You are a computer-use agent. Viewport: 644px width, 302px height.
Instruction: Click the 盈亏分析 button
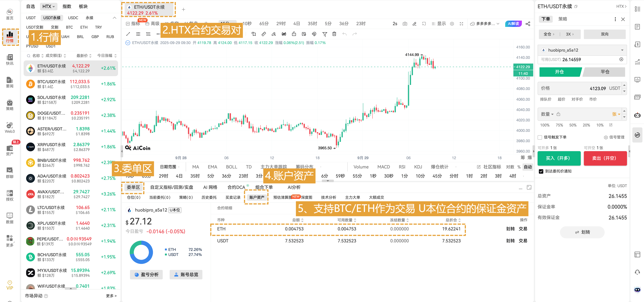tap(146, 274)
